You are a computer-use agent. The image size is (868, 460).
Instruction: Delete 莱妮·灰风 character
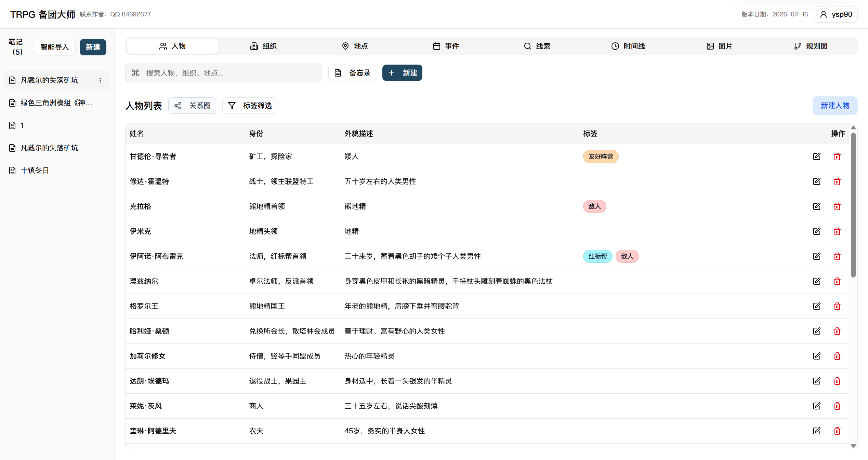[837, 406]
